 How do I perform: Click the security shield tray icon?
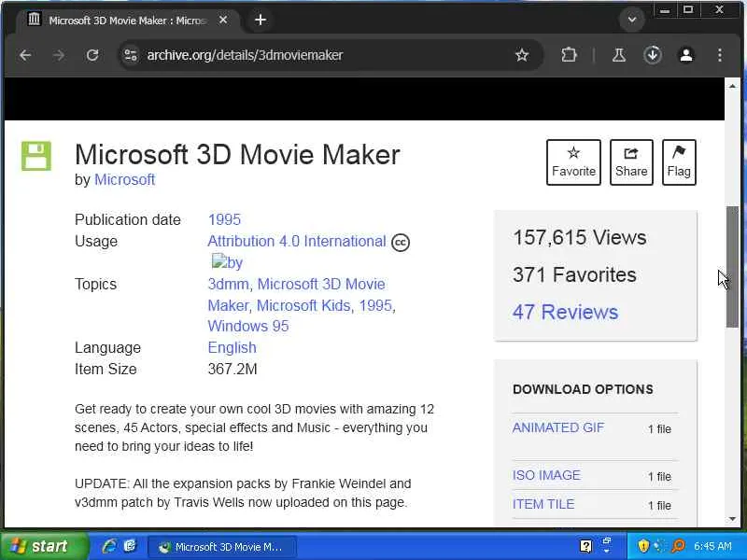click(643, 546)
